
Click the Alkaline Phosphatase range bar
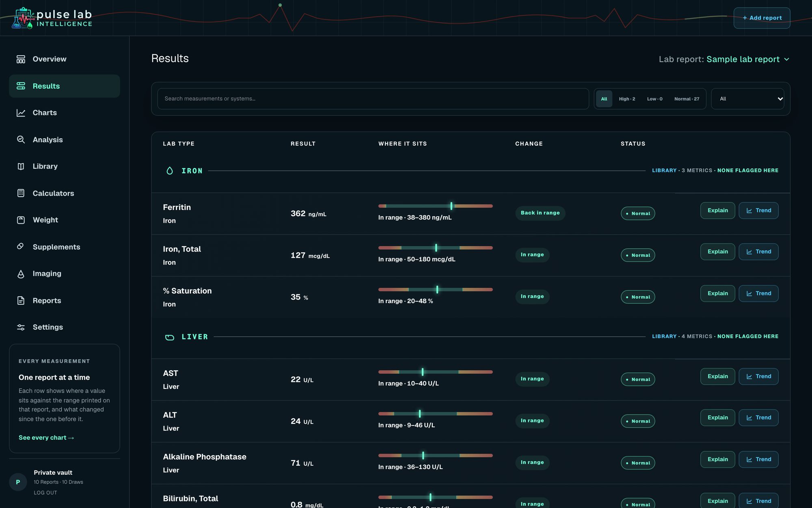pos(435,456)
